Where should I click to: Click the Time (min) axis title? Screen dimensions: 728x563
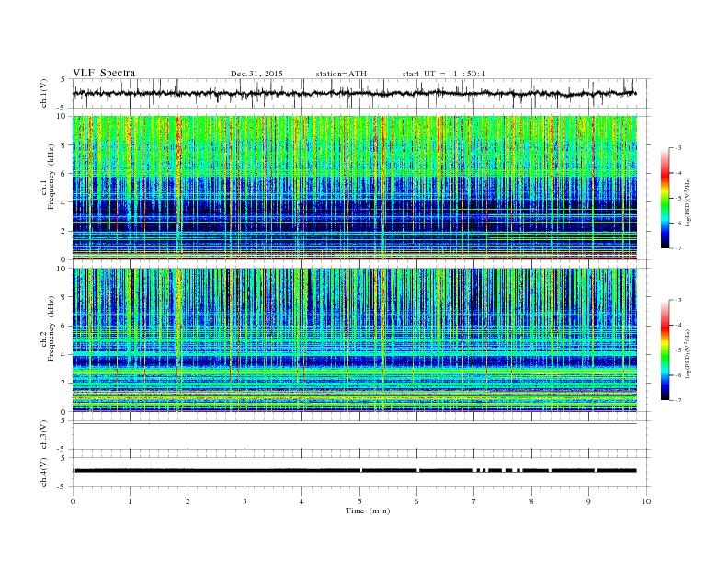(x=368, y=511)
